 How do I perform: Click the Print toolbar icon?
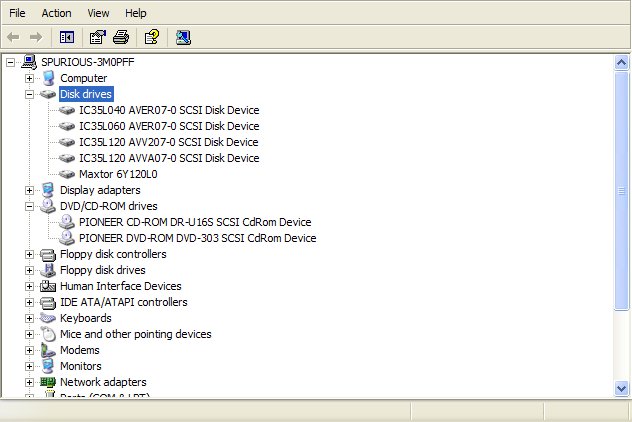[x=121, y=38]
